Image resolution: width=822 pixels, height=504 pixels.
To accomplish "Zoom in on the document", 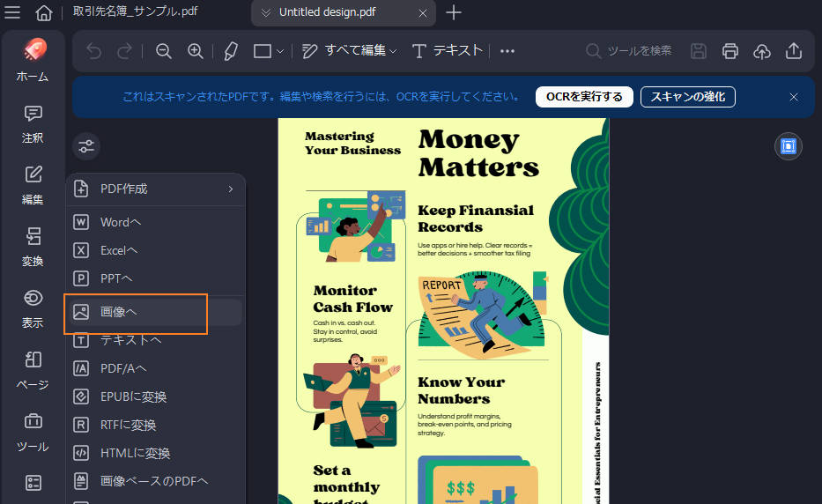I will tap(195, 51).
